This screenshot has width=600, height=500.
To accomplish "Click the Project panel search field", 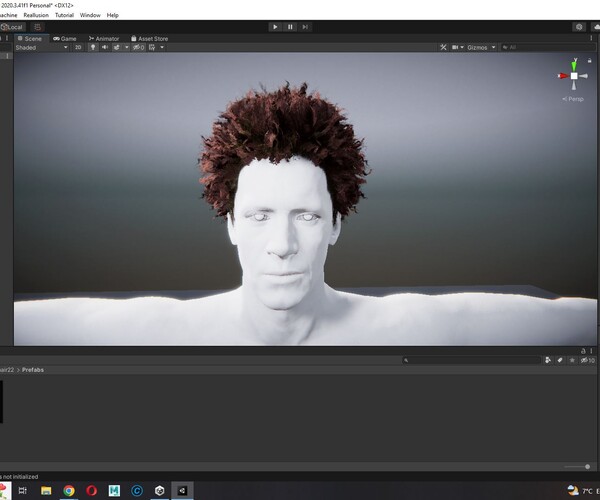I will (x=470, y=360).
